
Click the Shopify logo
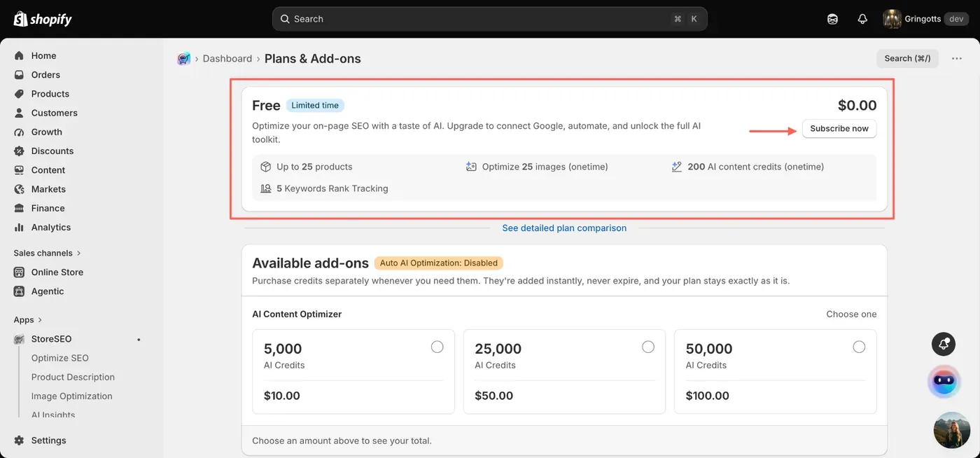(x=43, y=19)
